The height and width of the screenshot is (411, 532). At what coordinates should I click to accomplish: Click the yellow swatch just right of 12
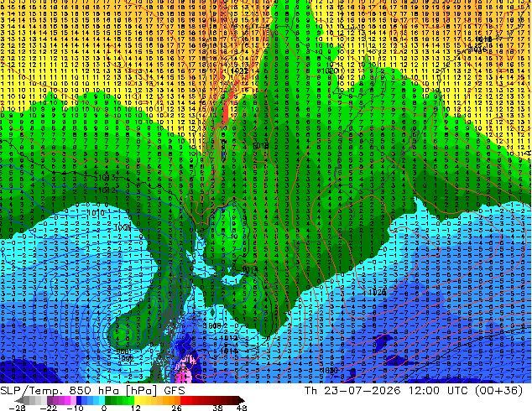tap(137, 400)
